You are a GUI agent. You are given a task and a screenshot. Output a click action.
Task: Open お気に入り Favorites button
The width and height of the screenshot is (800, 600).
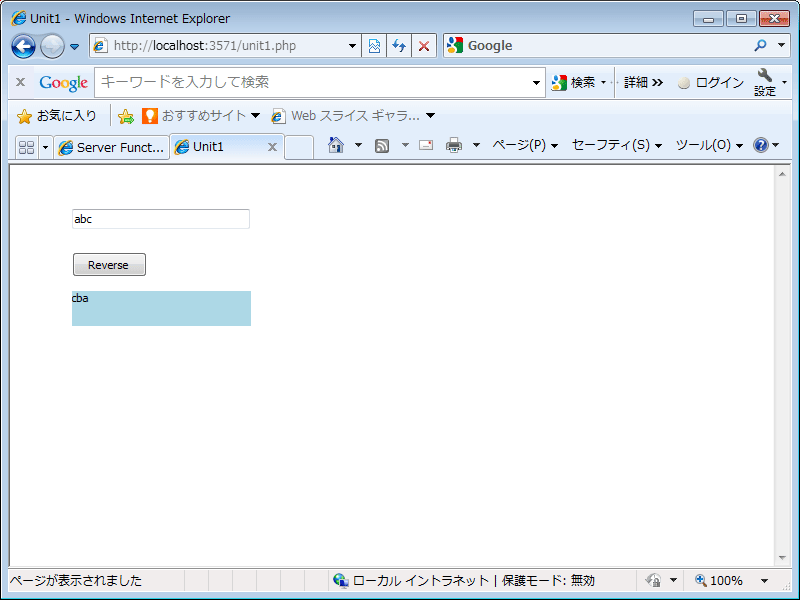coord(56,116)
